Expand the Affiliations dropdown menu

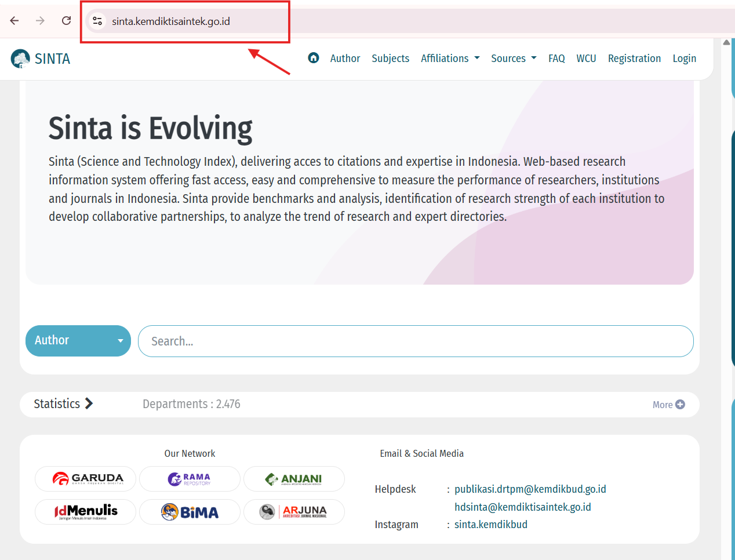pos(450,59)
